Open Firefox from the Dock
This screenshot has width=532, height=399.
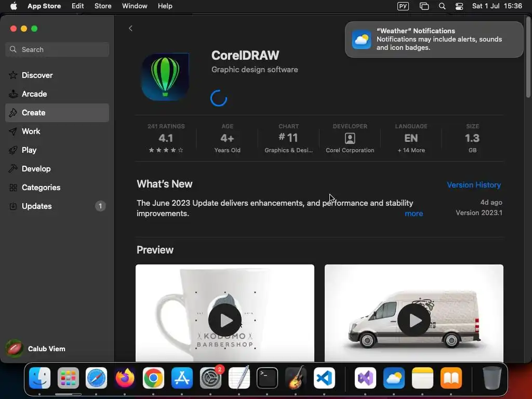click(x=125, y=378)
